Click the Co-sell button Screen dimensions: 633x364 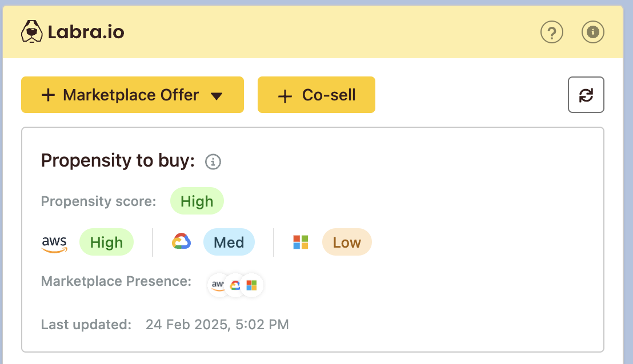316,95
